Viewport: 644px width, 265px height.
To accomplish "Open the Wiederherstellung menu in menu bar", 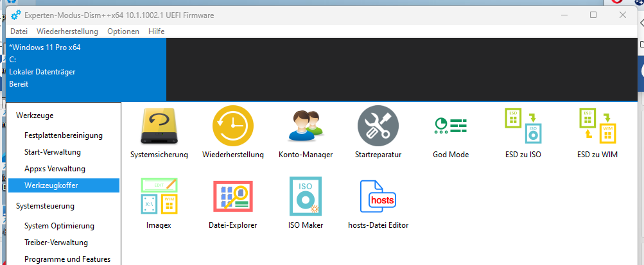I will [x=67, y=31].
